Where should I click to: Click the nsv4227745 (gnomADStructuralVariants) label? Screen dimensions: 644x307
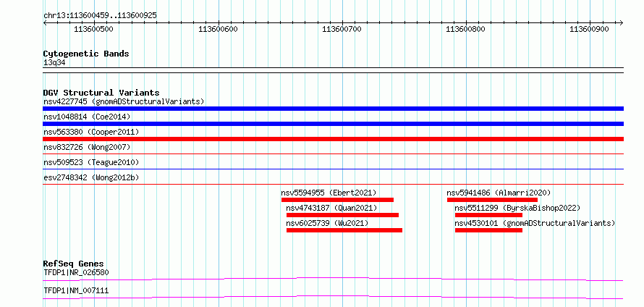pyautogui.click(x=124, y=101)
